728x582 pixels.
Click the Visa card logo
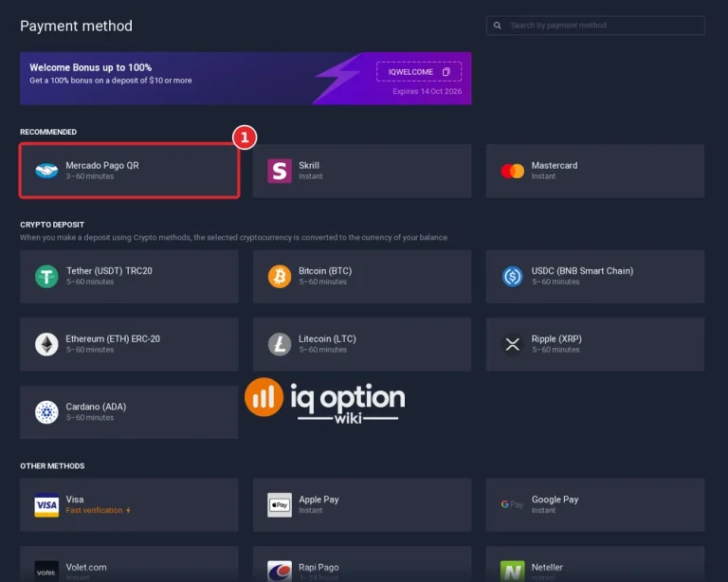(x=46, y=505)
